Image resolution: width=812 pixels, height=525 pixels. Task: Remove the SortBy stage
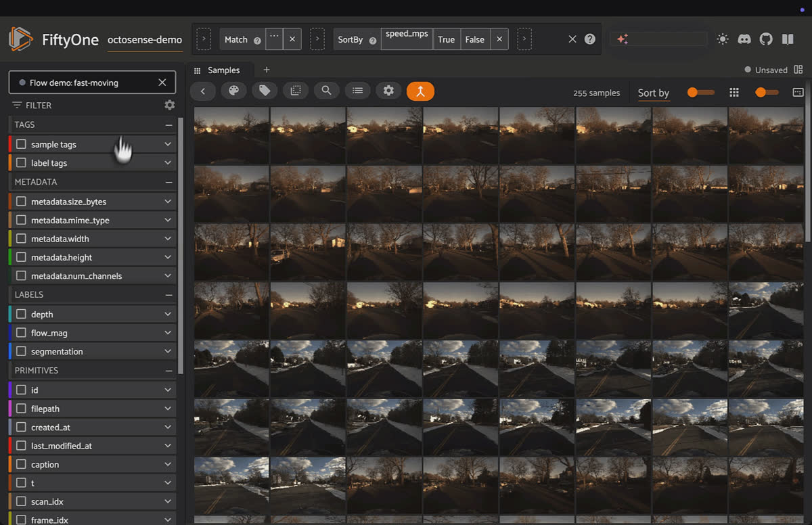(499, 39)
